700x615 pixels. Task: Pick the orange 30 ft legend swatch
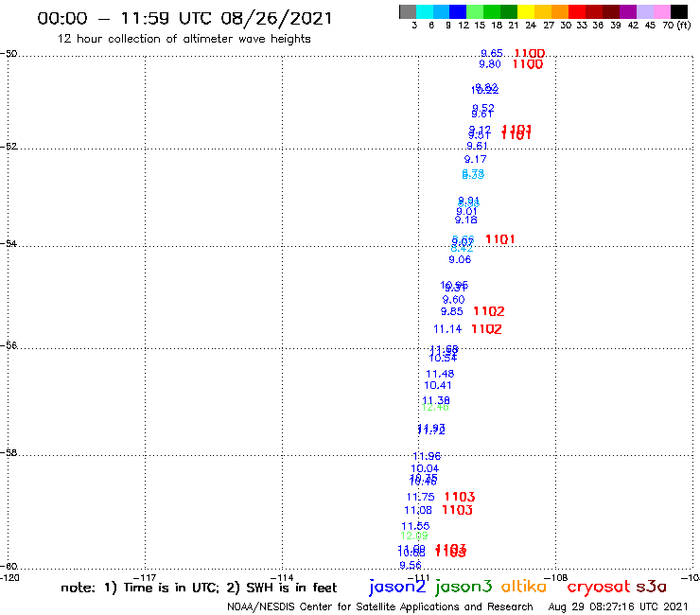[560, 11]
